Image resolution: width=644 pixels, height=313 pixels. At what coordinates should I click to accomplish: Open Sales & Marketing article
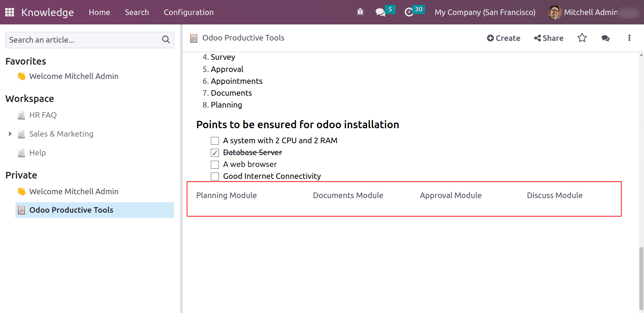tap(61, 134)
